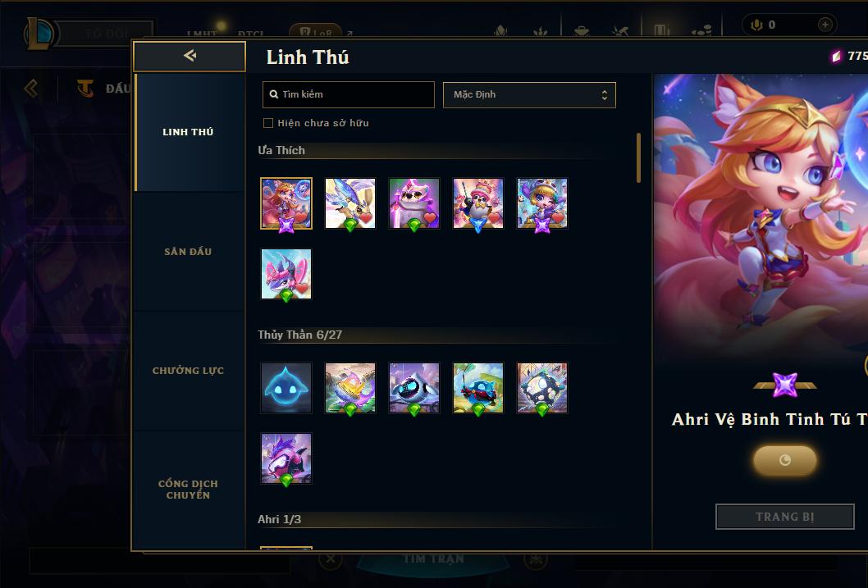This screenshot has height=588, width=868.
Task: Select the blue River Sprite base icon
Action: tap(286, 388)
